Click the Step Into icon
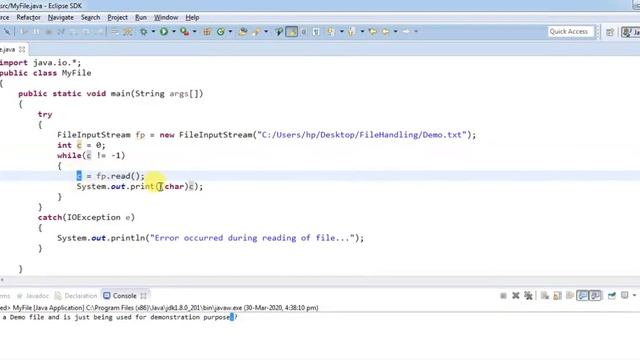The image size is (640, 360). [73, 31]
